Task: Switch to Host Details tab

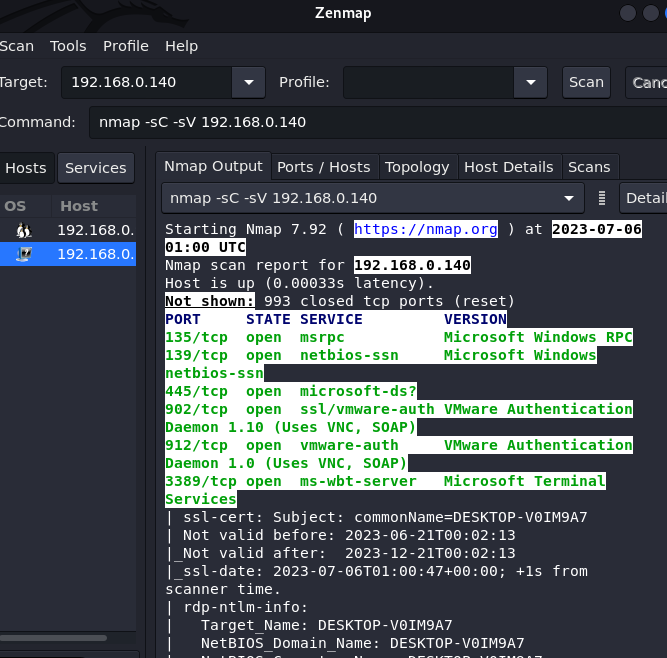Action: click(x=509, y=167)
